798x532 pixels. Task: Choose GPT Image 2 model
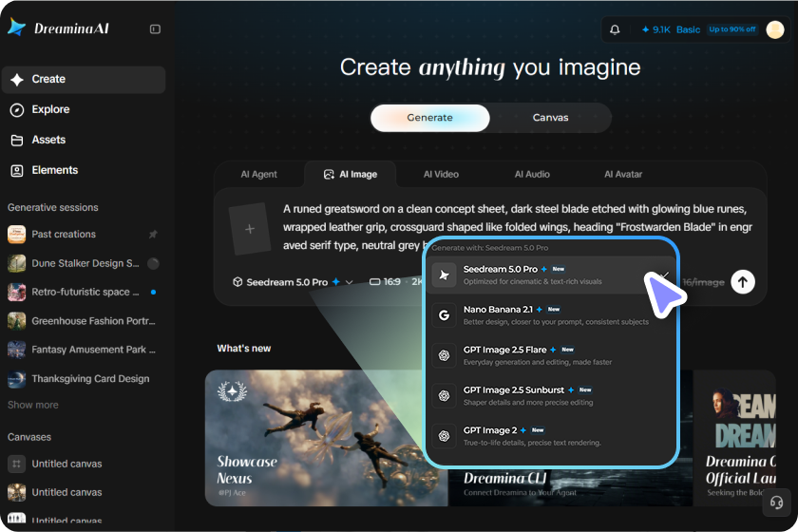click(552, 436)
